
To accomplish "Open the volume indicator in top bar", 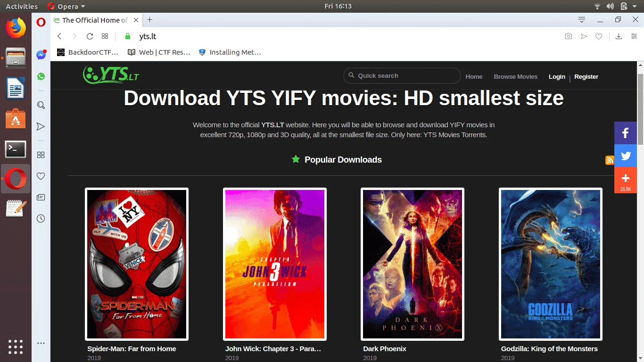I will (611, 6).
